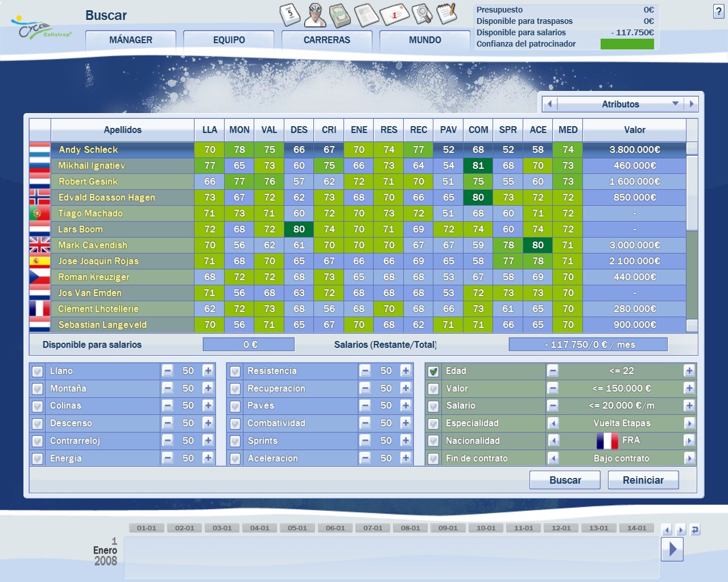Screen dimensions: 728x582
Task: Open the CARRERAS tab
Action: (x=326, y=40)
